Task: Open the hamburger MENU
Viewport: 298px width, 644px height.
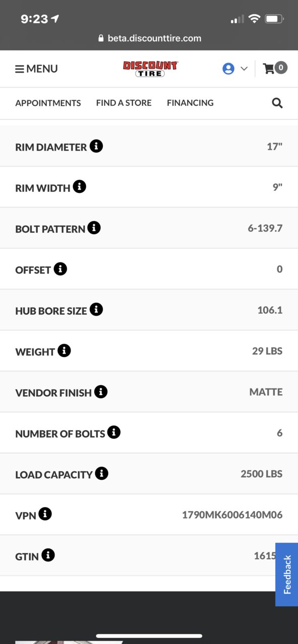Action: coord(36,69)
